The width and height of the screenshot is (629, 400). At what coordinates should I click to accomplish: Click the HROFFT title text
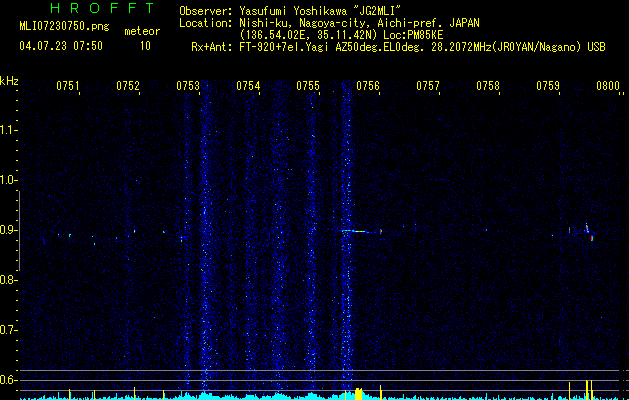[102, 8]
